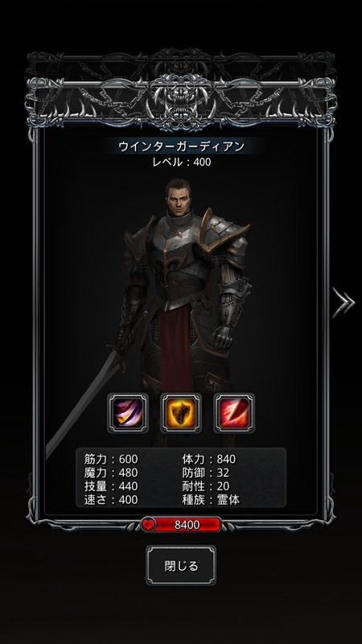Click the 8400 red health bar

(187, 525)
